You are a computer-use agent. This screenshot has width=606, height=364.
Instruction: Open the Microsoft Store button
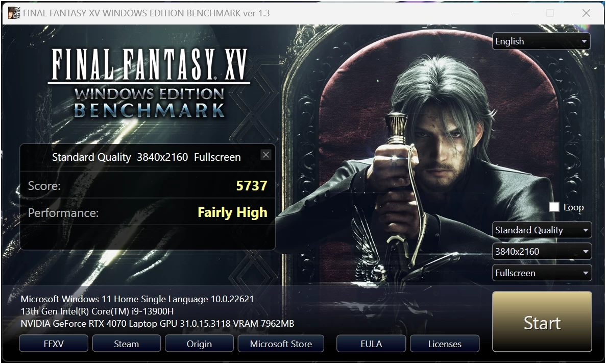click(281, 344)
